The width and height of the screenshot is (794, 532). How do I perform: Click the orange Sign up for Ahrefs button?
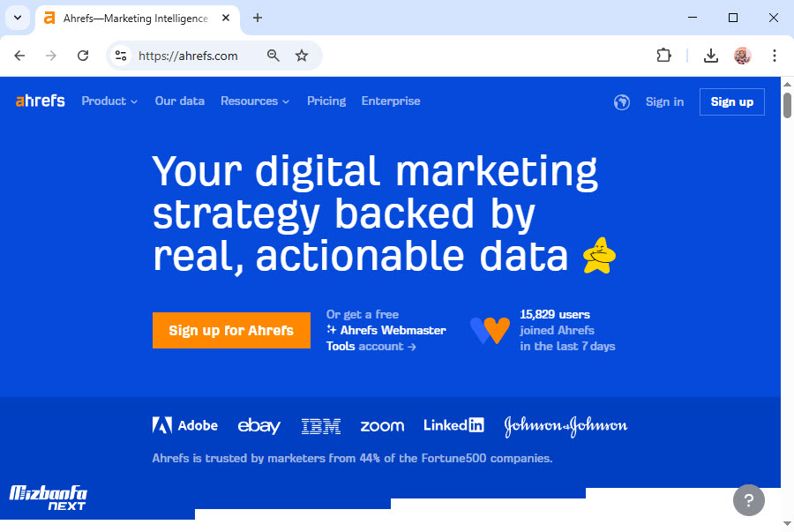coord(231,331)
